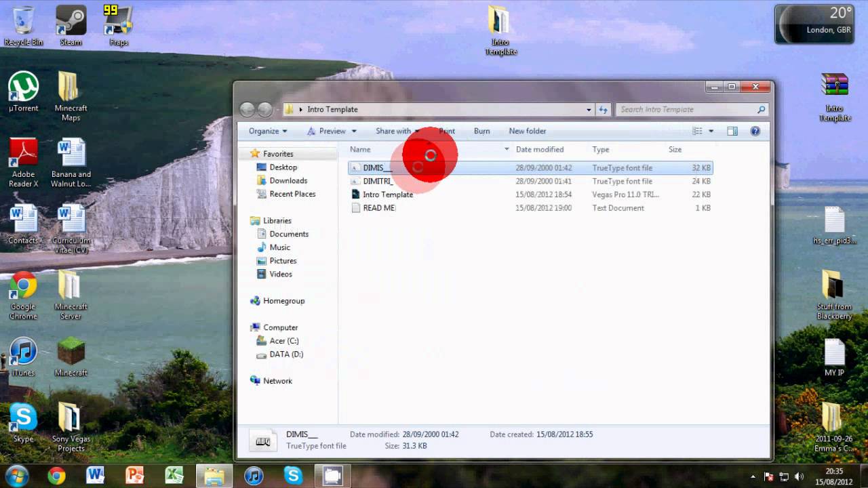The height and width of the screenshot is (488, 868).
Task: Open Downloads in Favorites sidebar
Action: (x=288, y=180)
